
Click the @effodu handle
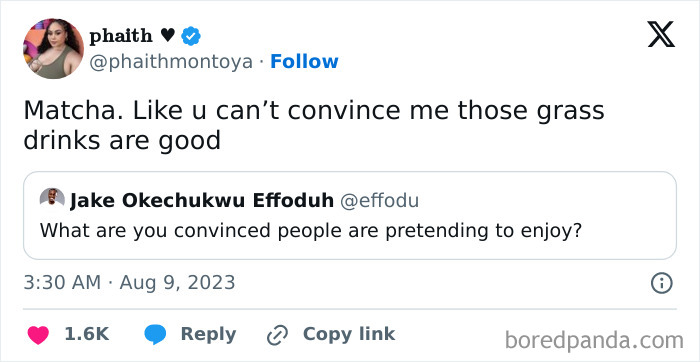pos(379,201)
